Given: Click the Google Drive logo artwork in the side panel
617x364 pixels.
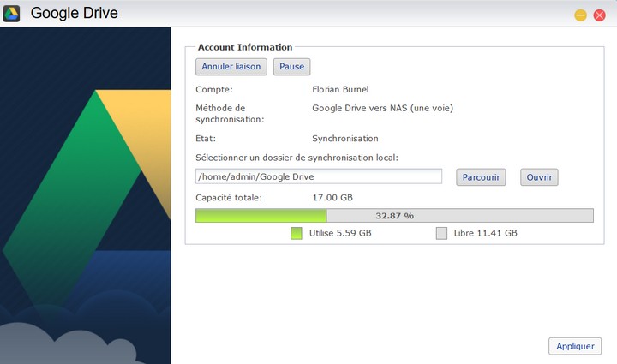Looking at the screenshot, I should pos(87,196).
